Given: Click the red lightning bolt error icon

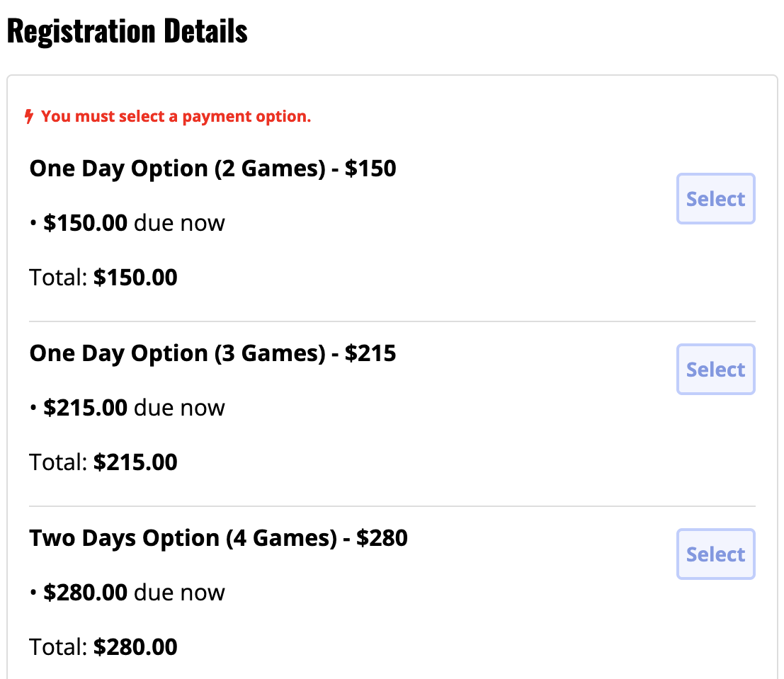Looking at the screenshot, I should tap(29, 116).
